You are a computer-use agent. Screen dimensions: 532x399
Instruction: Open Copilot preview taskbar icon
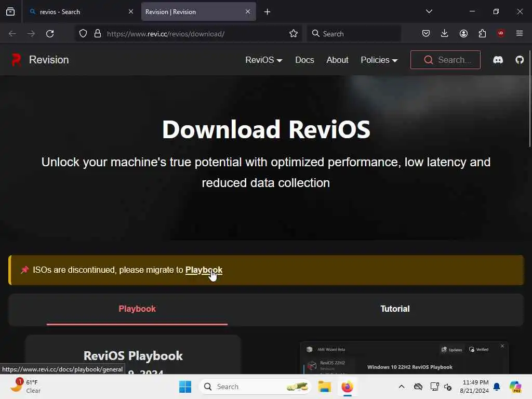click(515, 387)
